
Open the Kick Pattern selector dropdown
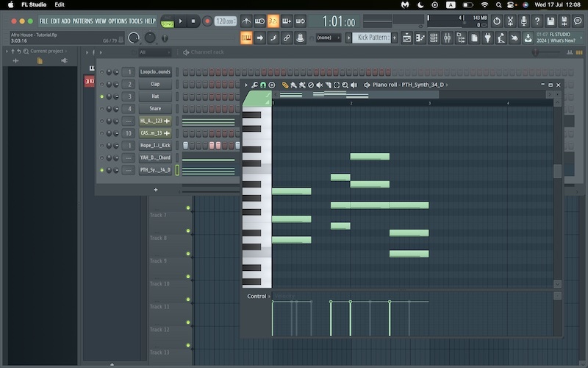(373, 38)
